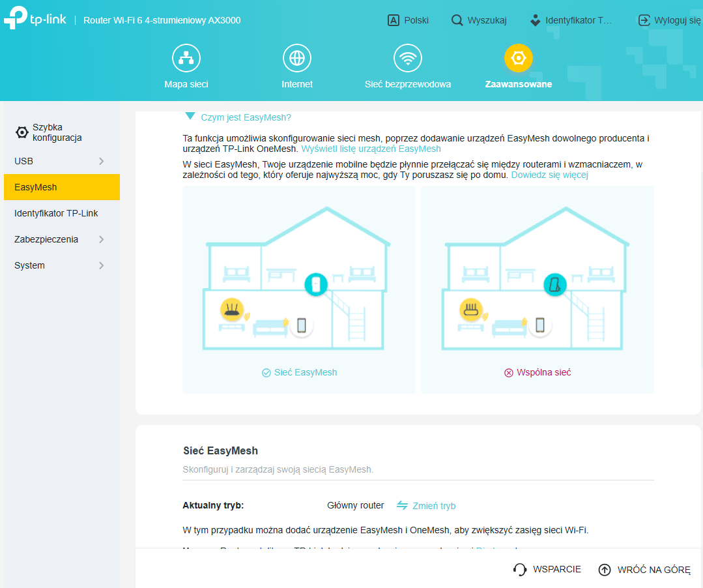Image resolution: width=703 pixels, height=588 pixels.
Task: Click the teal extender icon in left house
Action: [x=316, y=284]
